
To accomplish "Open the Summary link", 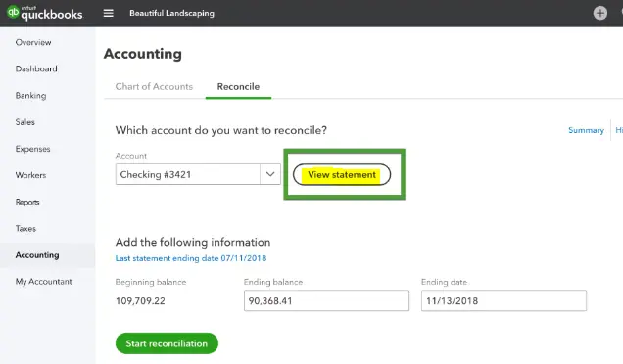I will tap(586, 130).
